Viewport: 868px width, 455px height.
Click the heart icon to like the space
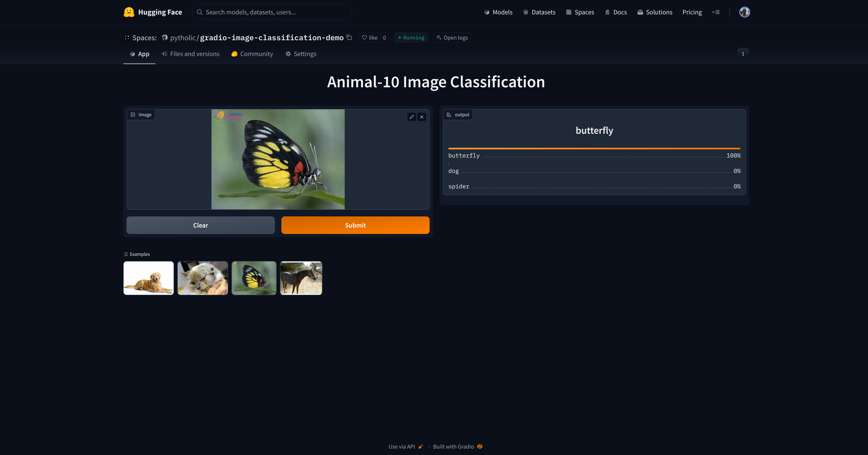click(x=365, y=37)
